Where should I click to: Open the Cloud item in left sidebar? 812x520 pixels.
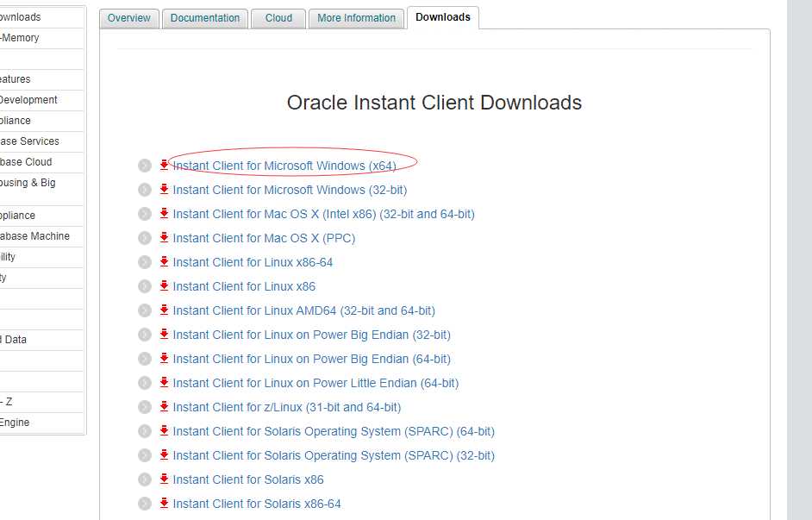pos(41,163)
